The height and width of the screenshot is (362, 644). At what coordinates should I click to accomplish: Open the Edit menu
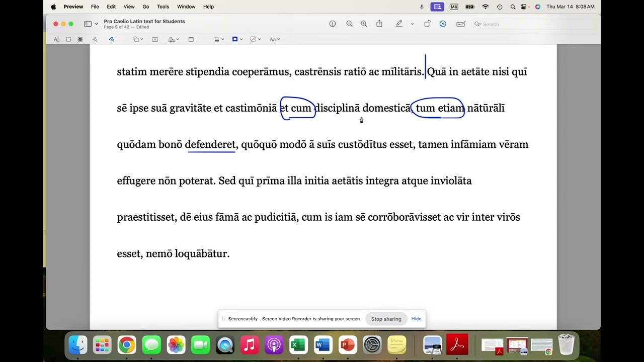click(111, 7)
